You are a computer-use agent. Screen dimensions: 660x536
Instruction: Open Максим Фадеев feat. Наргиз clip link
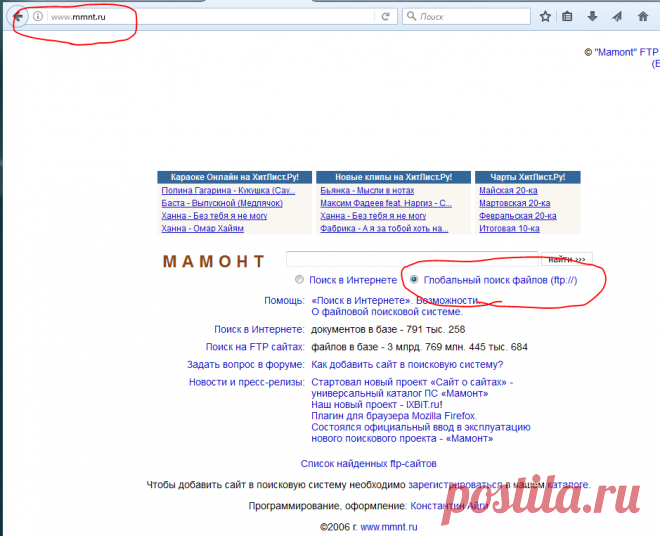[386, 203]
